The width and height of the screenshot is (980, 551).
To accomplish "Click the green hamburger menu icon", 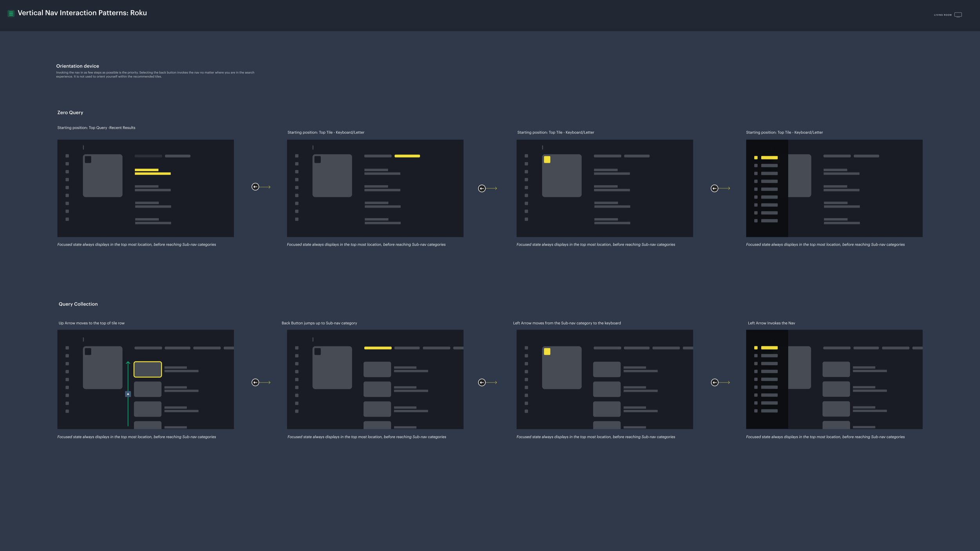I will pyautogui.click(x=11, y=13).
